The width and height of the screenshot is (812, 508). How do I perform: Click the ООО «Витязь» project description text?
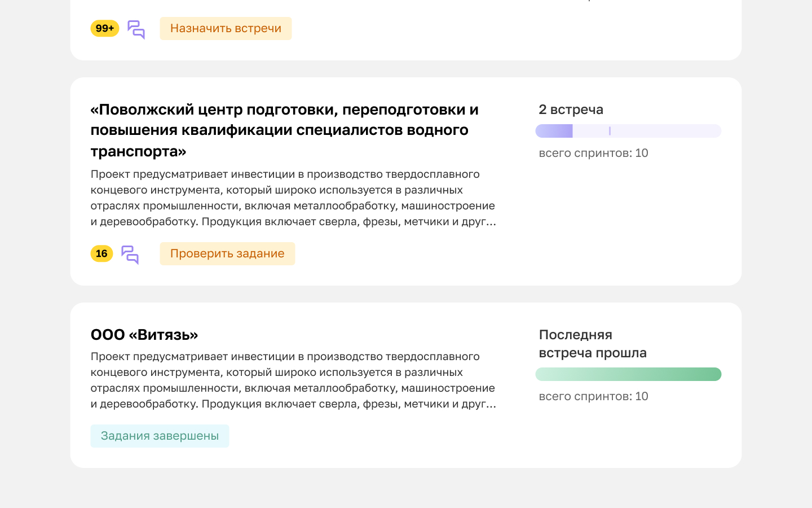pos(293,380)
